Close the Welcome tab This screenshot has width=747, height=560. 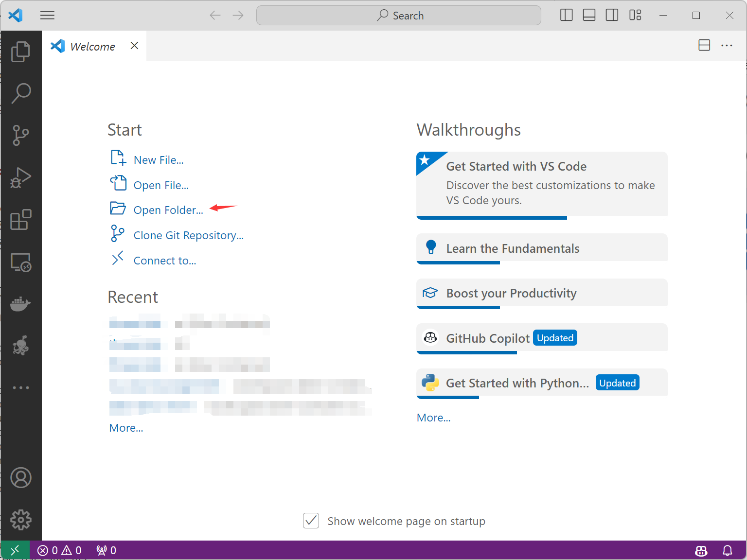(x=135, y=46)
